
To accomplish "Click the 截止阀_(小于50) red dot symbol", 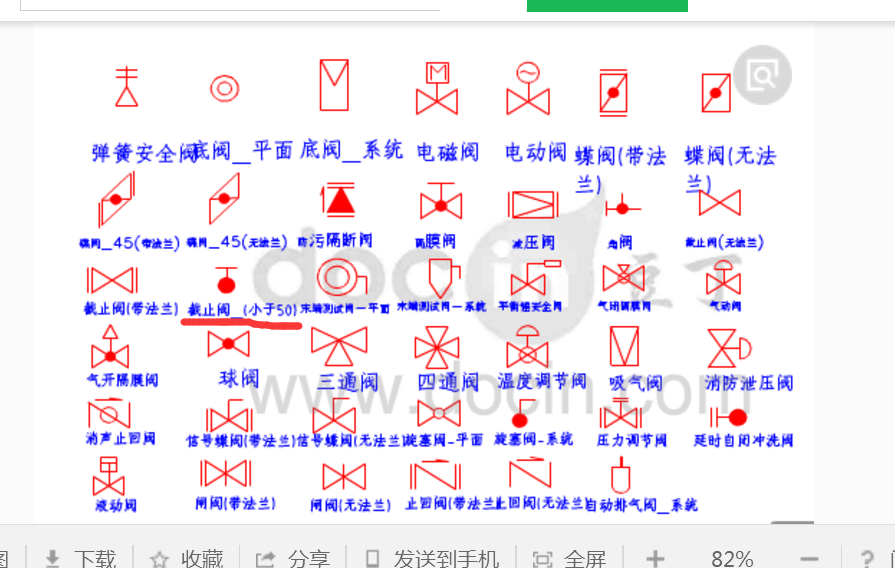I will [226, 280].
